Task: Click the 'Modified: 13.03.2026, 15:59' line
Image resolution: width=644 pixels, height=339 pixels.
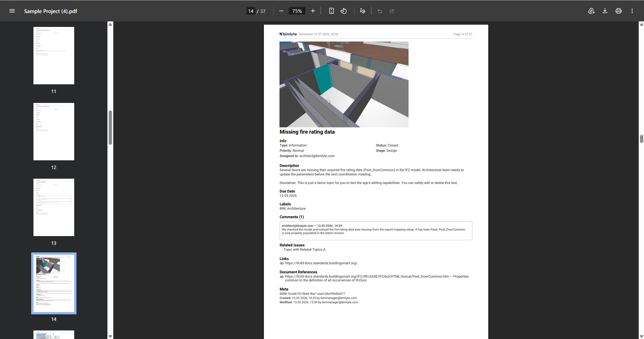Action: click(x=319, y=302)
